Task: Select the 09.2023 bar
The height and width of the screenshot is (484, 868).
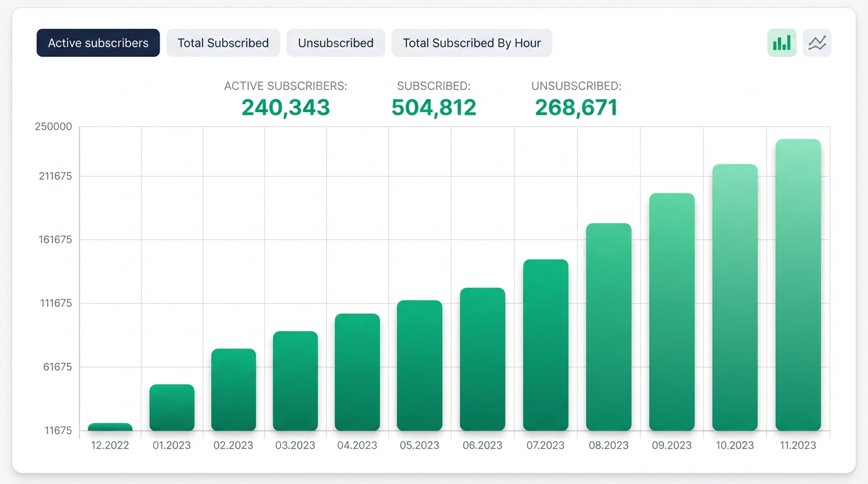Action: point(672,312)
